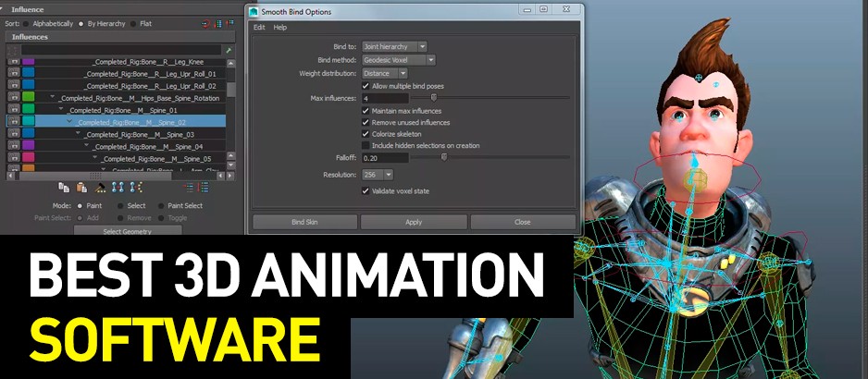The image size is (868, 379).
Task: Click the green pin icon by search field
Action: [x=229, y=50]
